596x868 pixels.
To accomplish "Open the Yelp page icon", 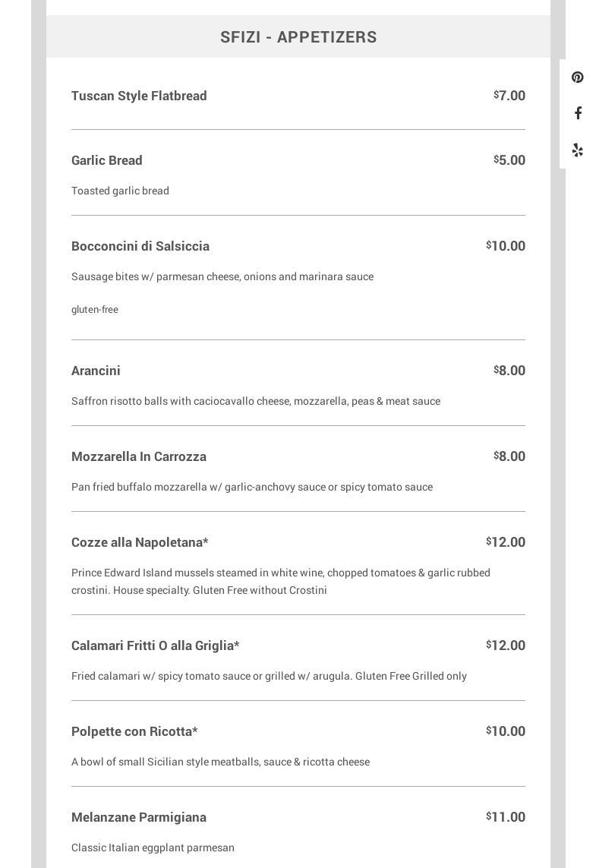I will tap(578, 150).
